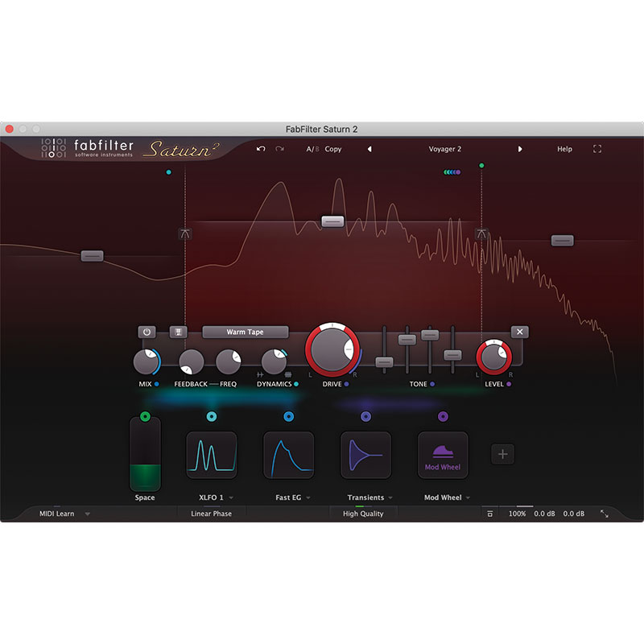Viewport: 644px width, 644px height.
Task: Click the Space slider level bar
Action: [x=145, y=454]
